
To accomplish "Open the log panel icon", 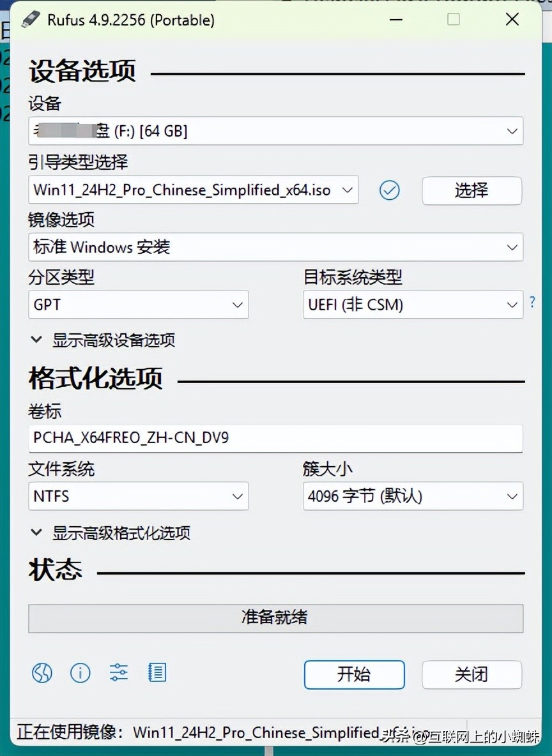I will (x=157, y=672).
